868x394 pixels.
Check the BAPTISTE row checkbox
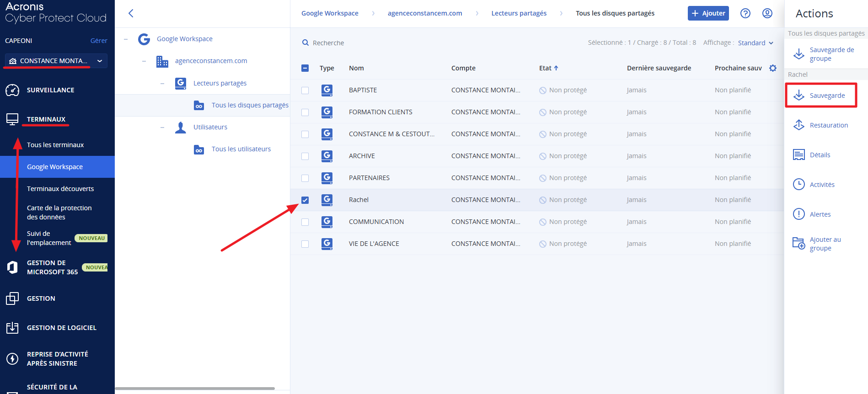click(305, 91)
